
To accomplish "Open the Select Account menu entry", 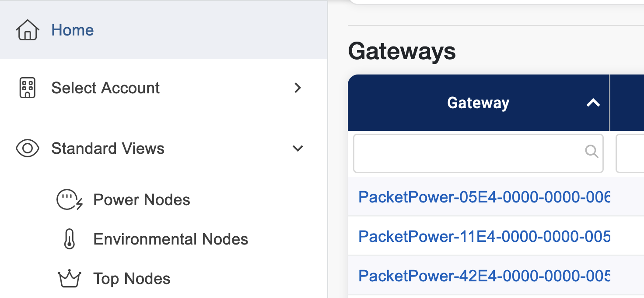I will (x=105, y=88).
